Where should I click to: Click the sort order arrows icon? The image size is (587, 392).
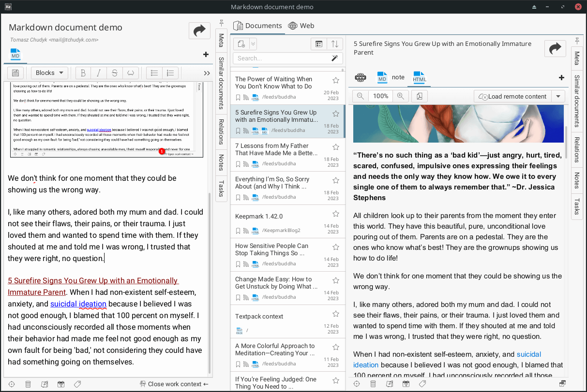335,44
